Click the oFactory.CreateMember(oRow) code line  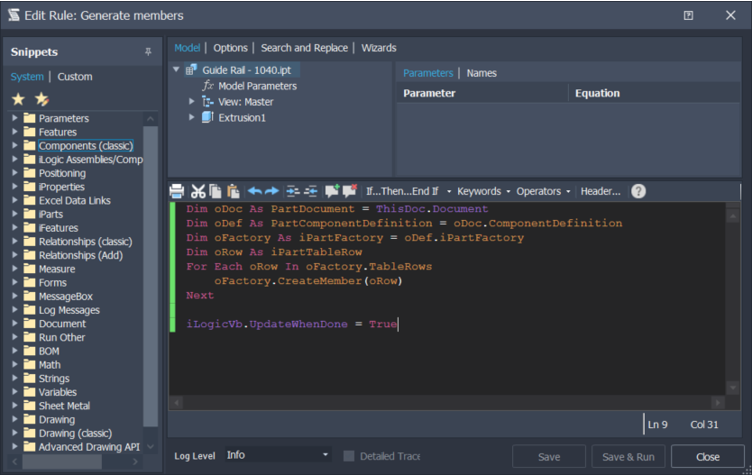click(308, 281)
